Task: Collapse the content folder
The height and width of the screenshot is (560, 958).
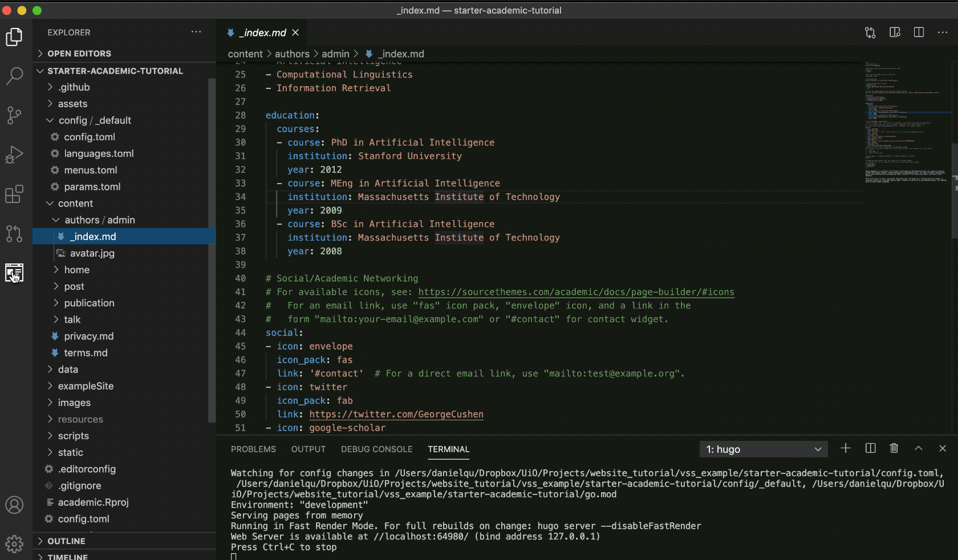Action: tap(75, 204)
